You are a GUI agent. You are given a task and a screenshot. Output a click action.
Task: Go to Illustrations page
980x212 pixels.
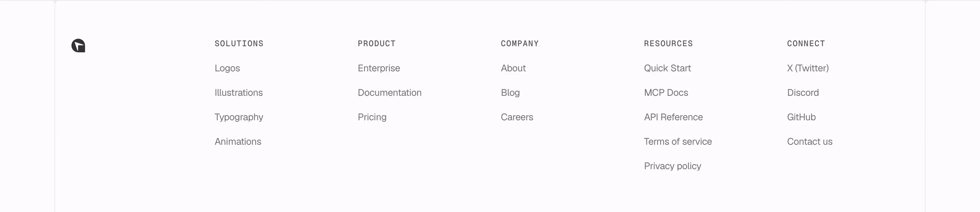pyautogui.click(x=239, y=93)
